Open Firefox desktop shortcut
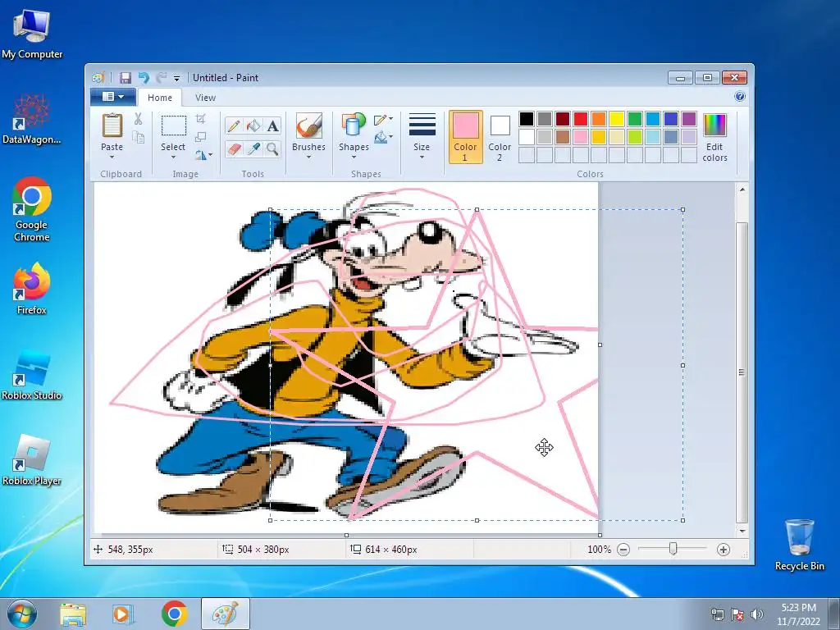This screenshot has width=840, height=630. pyautogui.click(x=32, y=290)
